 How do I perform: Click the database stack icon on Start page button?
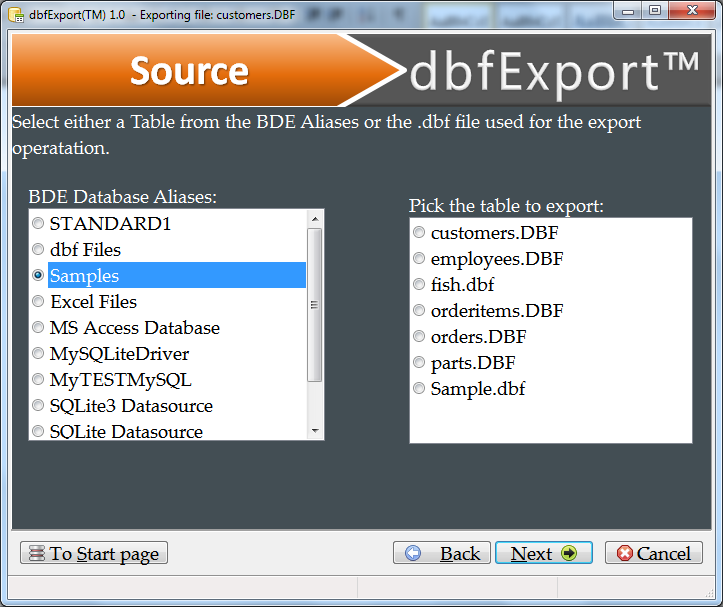(37, 553)
